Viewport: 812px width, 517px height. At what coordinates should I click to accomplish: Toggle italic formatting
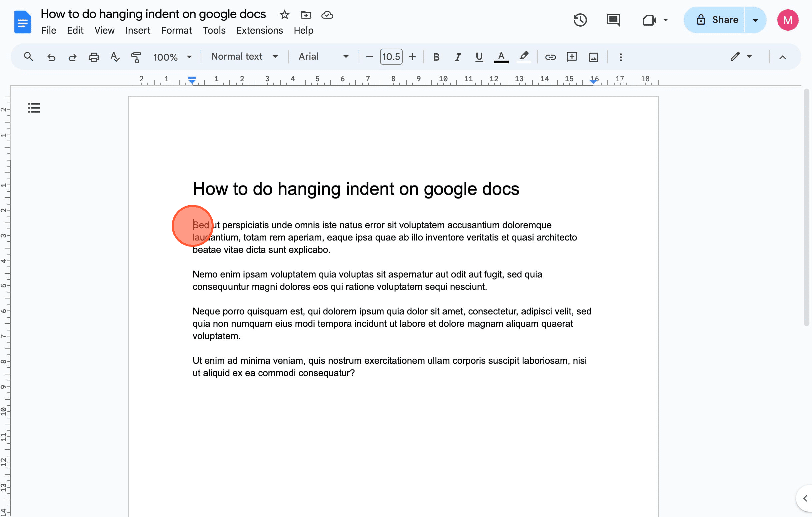point(458,57)
